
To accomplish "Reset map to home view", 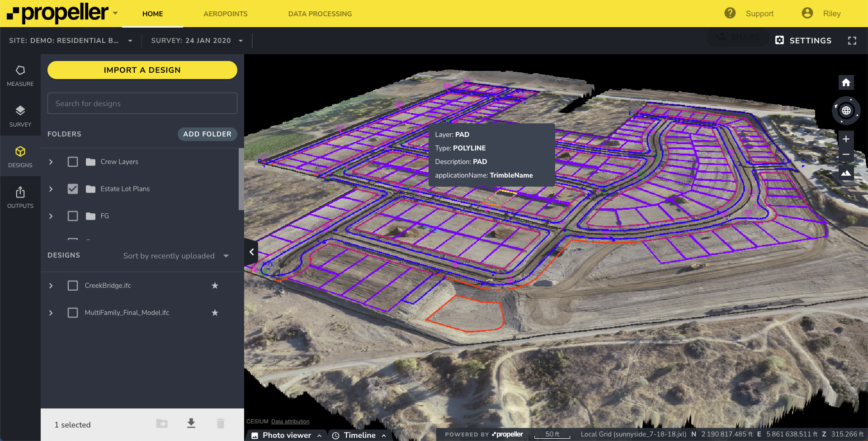I will pyautogui.click(x=846, y=83).
